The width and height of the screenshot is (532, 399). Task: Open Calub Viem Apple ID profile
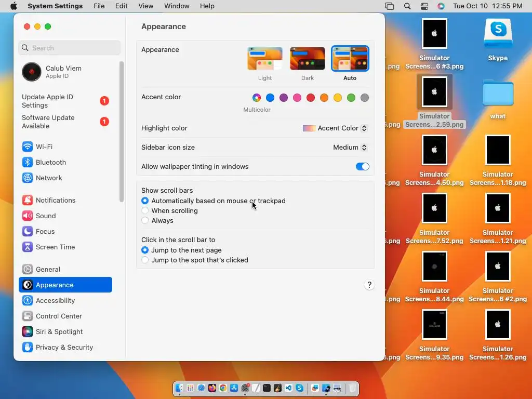(52, 72)
